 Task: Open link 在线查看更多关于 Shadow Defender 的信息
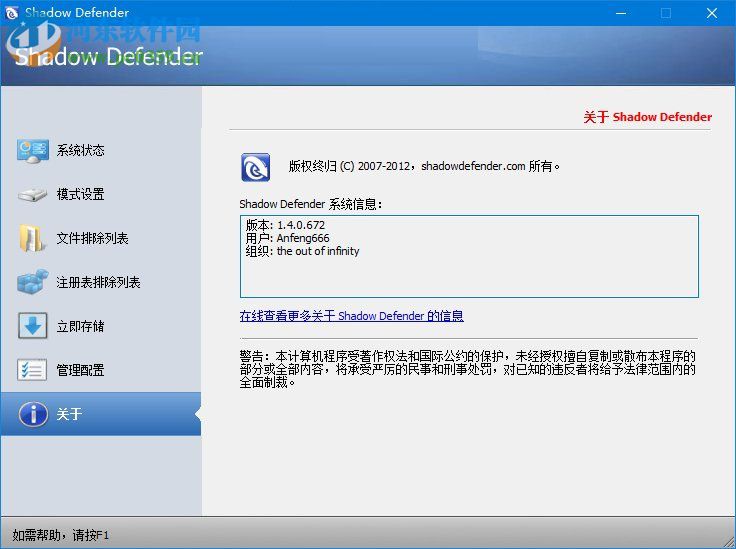point(352,316)
